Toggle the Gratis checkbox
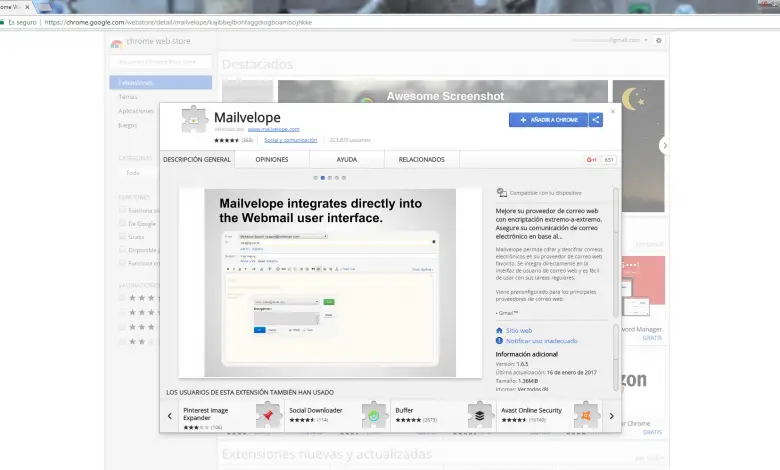This screenshot has width=780, height=470. (x=122, y=236)
